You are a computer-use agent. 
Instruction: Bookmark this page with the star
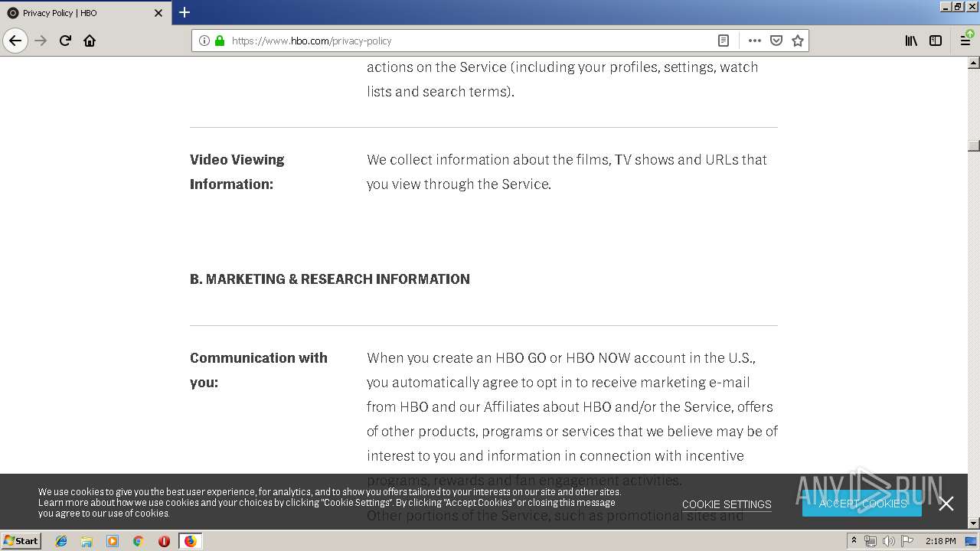pyautogui.click(x=798, y=41)
